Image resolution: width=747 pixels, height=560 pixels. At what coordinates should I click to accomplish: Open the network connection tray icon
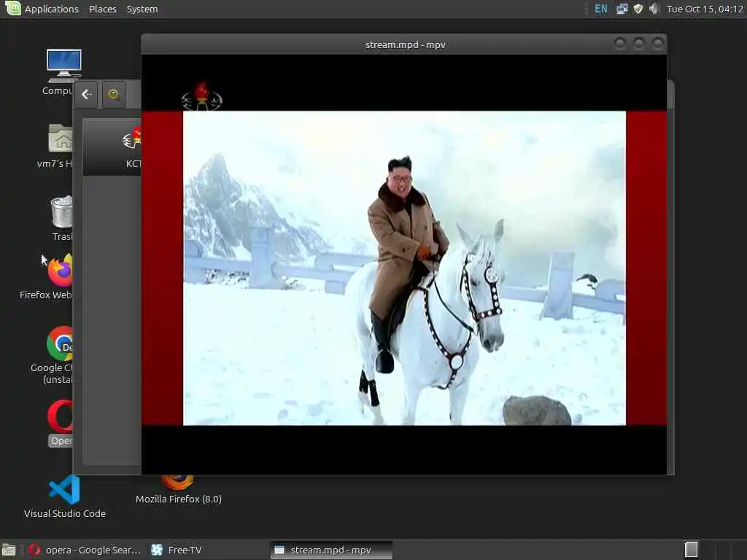622,9
